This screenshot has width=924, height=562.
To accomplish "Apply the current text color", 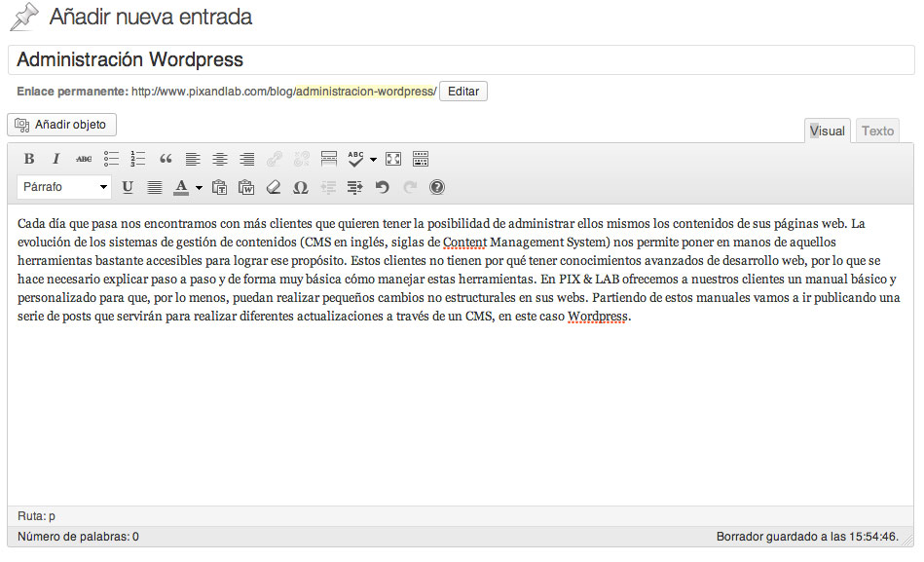I will pos(181,188).
